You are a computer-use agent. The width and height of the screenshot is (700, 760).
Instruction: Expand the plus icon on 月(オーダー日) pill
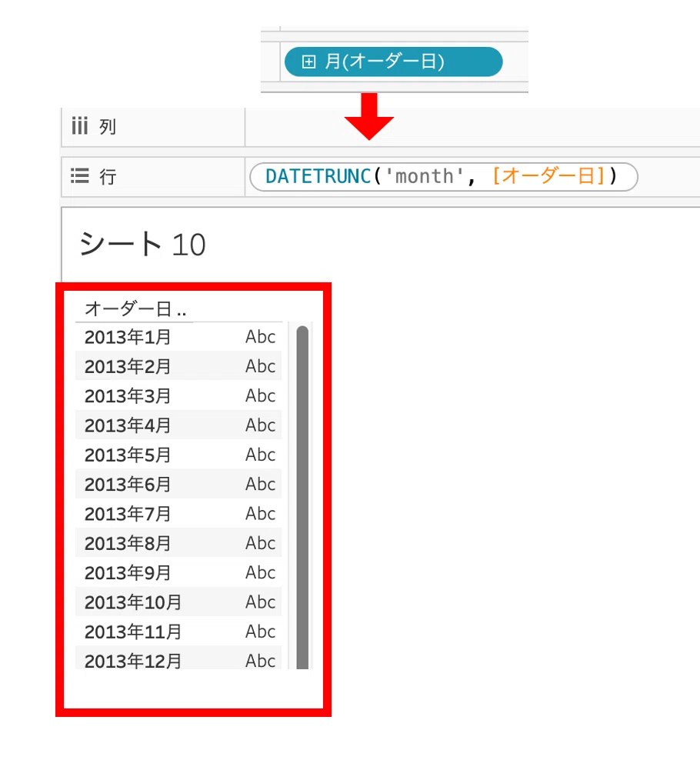pyautogui.click(x=308, y=62)
